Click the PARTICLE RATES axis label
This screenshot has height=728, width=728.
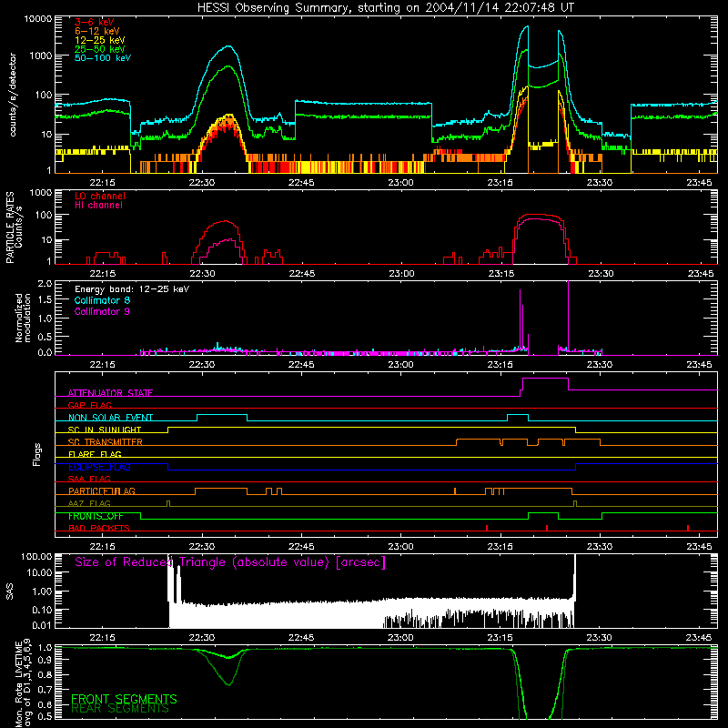click(14, 227)
